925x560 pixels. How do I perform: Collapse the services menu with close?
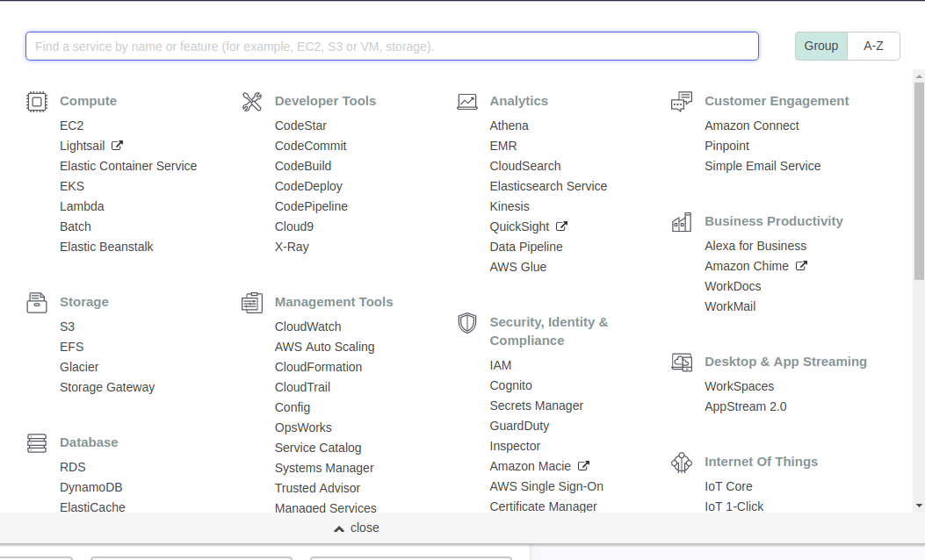pyautogui.click(x=357, y=528)
